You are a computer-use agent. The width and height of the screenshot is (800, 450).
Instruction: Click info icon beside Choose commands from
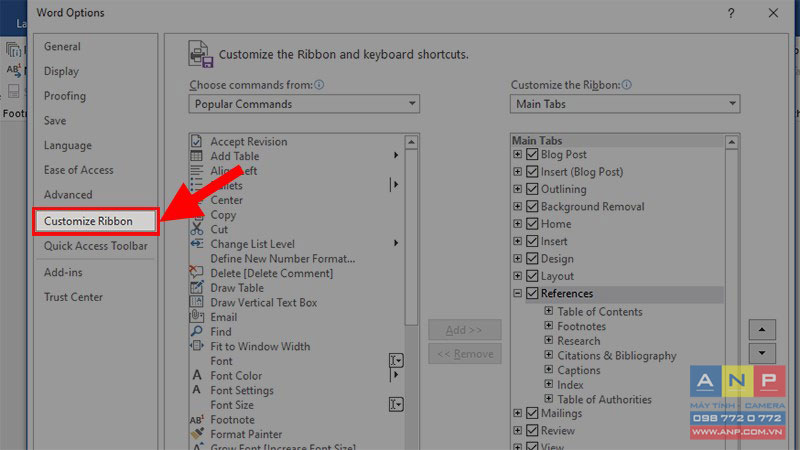pyautogui.click(x=319, y=85)
